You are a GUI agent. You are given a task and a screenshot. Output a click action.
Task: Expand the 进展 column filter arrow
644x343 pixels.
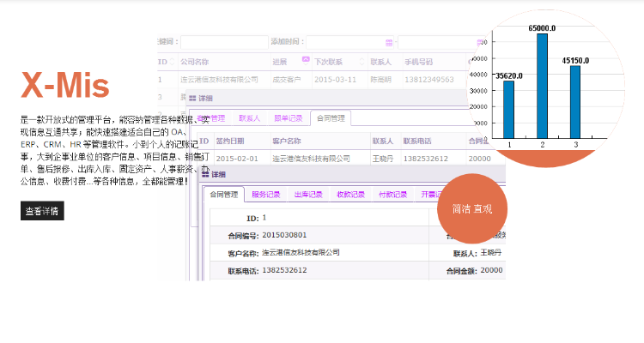coord(306,60)
